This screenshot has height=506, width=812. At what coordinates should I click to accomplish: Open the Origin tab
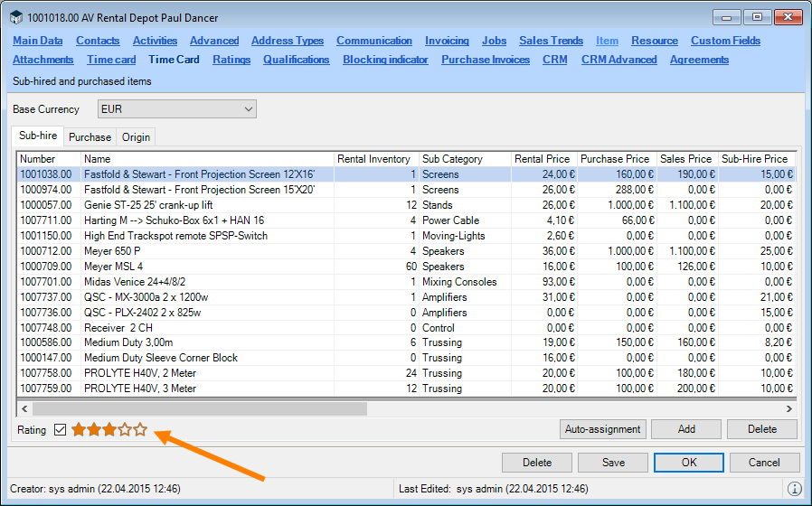click(137, 137)
